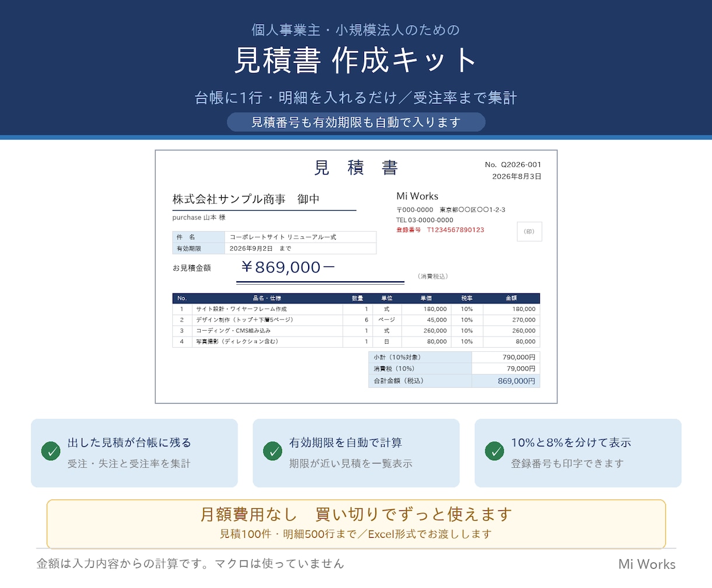Click the feature heading 出した見積が台帳に残る

tap(130, 442)
